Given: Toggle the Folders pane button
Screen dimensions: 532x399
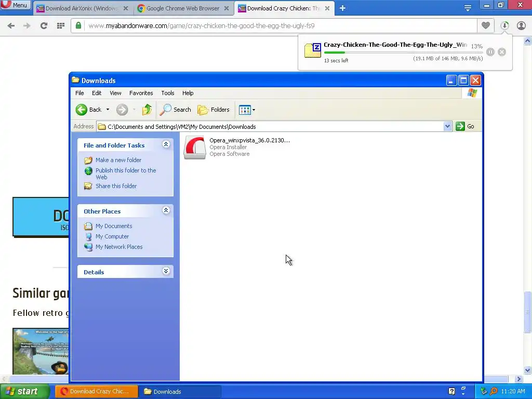Looking at the screenshot, I should click(x=214, y=110).
